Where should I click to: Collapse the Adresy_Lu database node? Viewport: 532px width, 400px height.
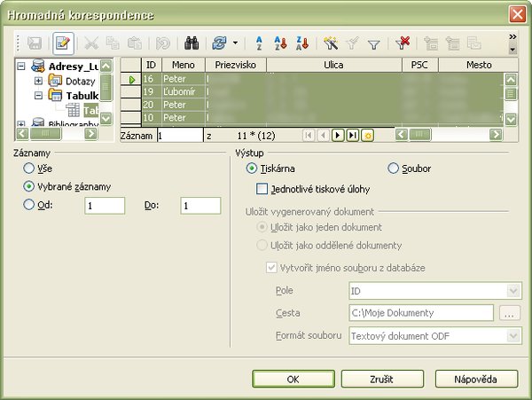click(x=21, y=66)
